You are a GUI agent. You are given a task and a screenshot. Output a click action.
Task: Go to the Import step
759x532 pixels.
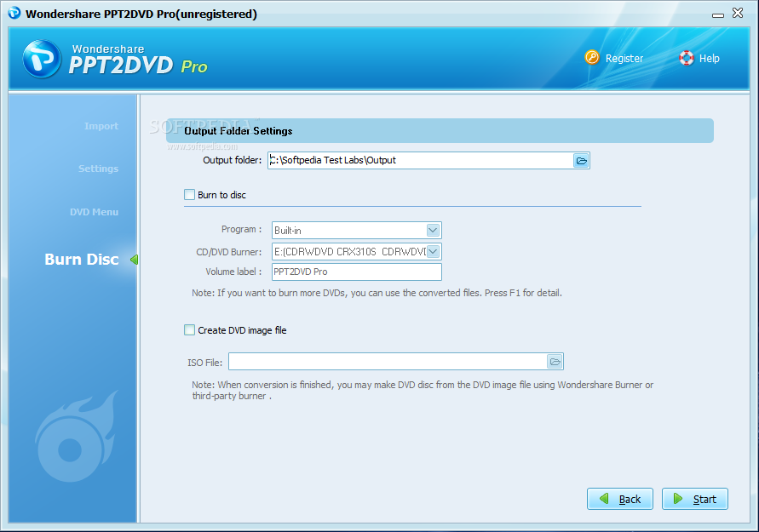101,126
